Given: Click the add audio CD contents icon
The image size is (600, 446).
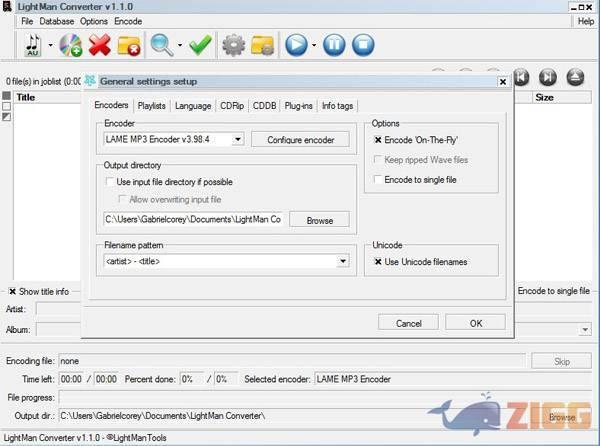Looking at the screenshot, I should (x=71, y=45).
